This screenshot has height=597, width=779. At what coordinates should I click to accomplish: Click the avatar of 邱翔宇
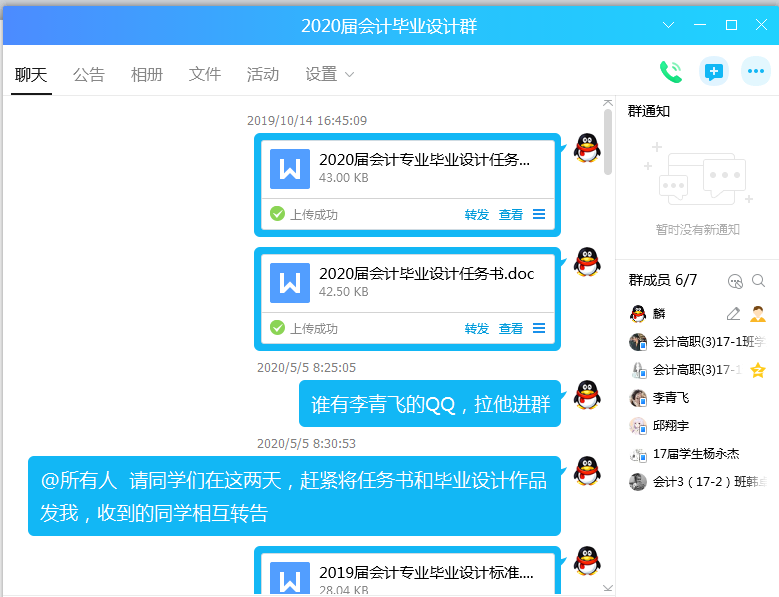click(x=638, y=426)
